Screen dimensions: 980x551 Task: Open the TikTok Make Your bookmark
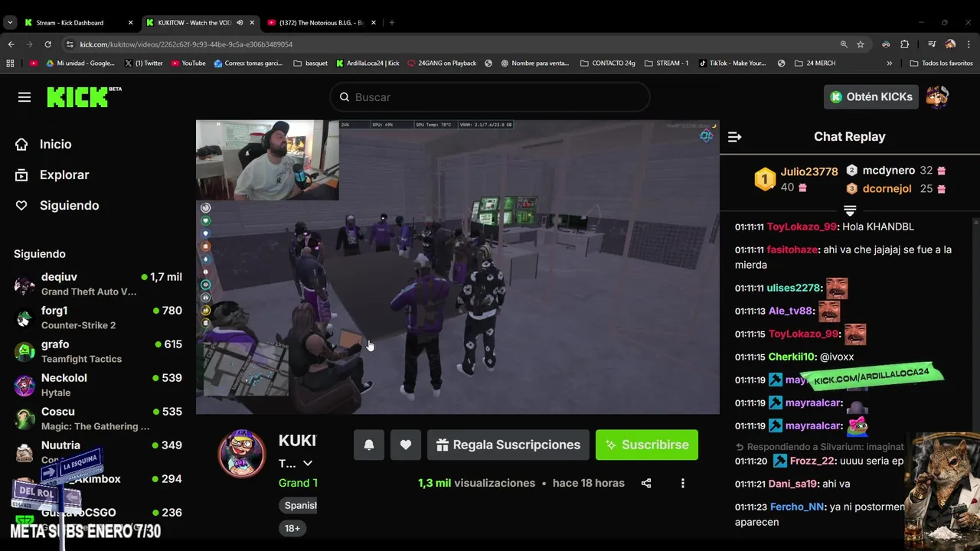[733, 64]
